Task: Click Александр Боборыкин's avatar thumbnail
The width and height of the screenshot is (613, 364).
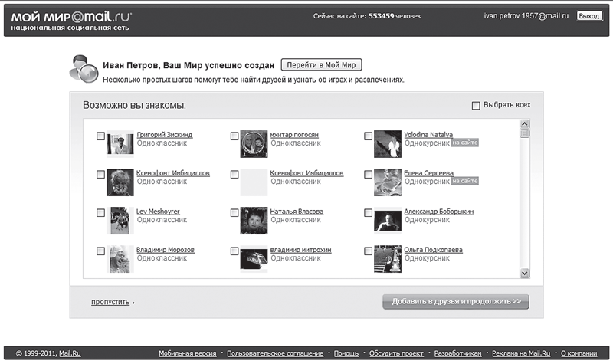Action: [x=388, y=220]
